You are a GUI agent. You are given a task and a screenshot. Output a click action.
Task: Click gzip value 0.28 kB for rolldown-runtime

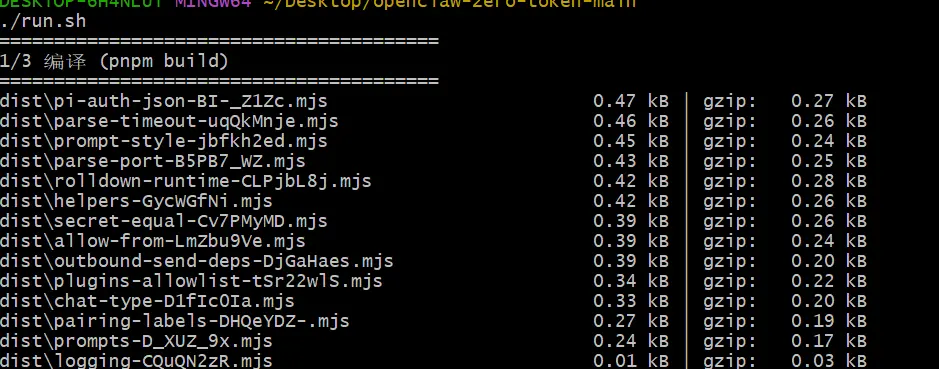coord(829,181)
